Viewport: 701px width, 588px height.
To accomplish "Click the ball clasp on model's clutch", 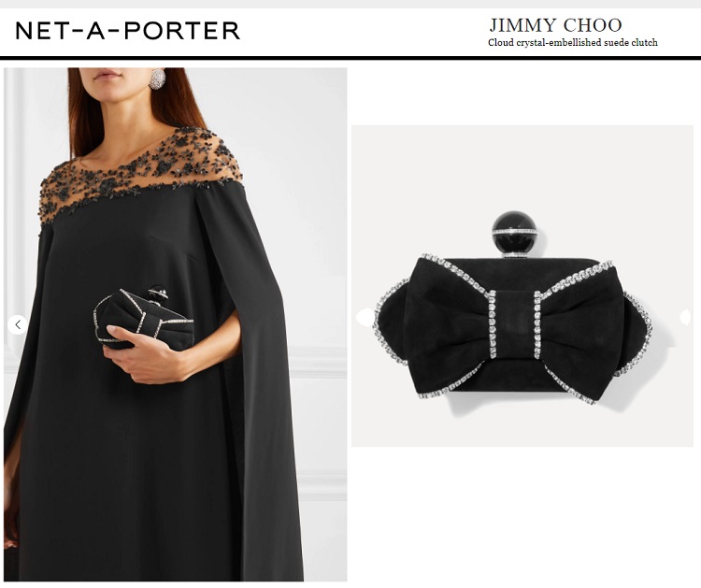I will (158, 294).
